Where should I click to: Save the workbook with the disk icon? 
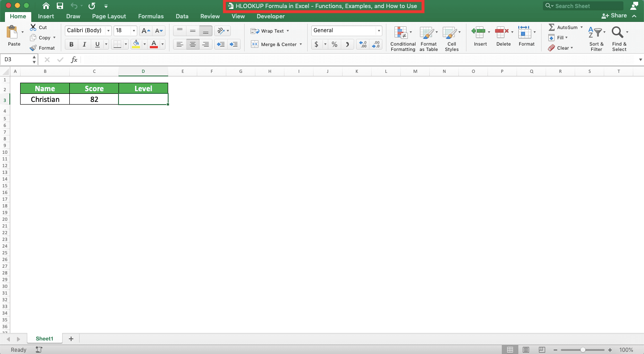60,6
